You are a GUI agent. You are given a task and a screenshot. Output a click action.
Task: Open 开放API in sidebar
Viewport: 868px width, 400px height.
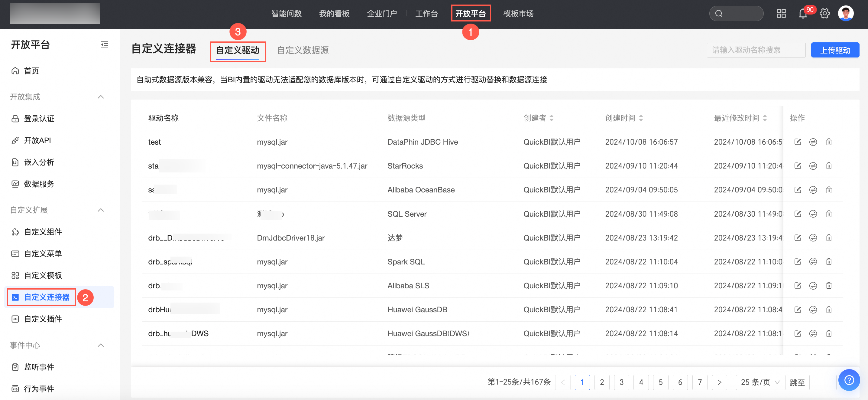coord(31,140)
